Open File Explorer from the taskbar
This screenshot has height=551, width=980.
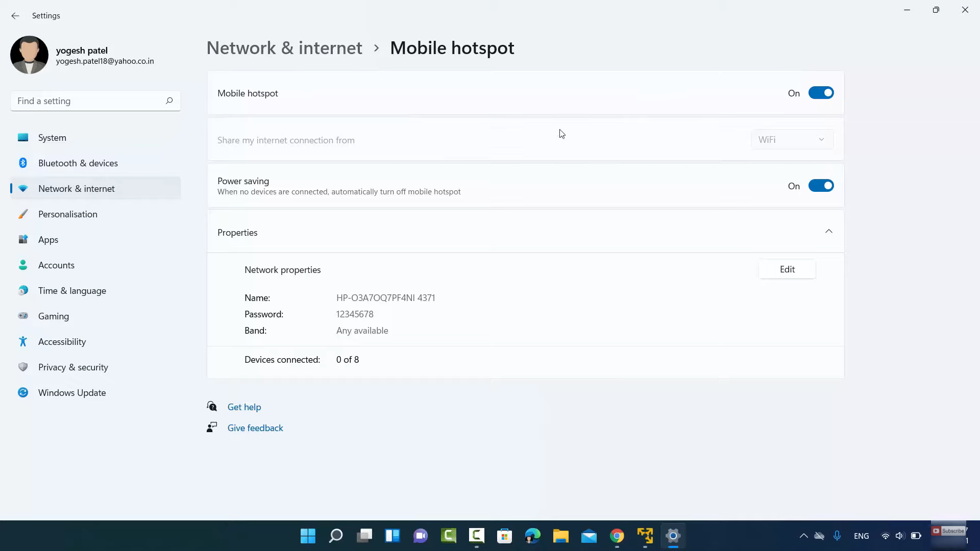tap(560, 536)
